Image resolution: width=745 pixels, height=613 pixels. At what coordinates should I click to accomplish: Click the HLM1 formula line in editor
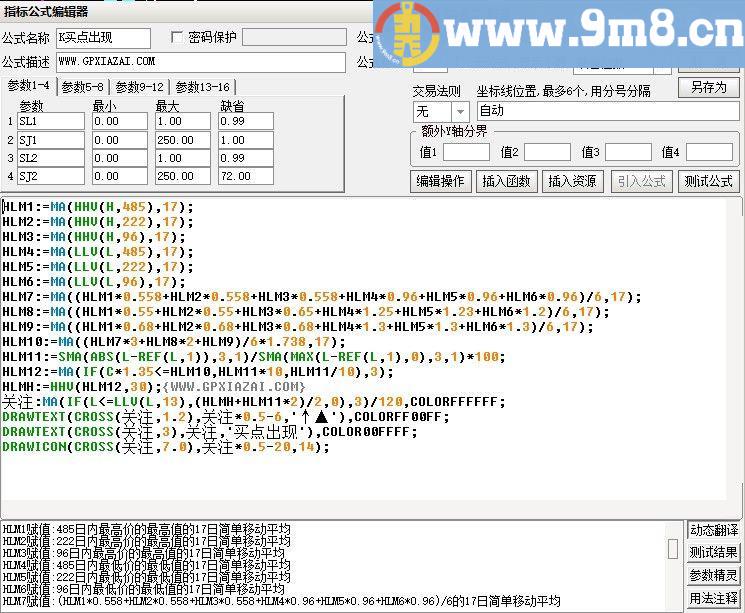pos(98,207)
